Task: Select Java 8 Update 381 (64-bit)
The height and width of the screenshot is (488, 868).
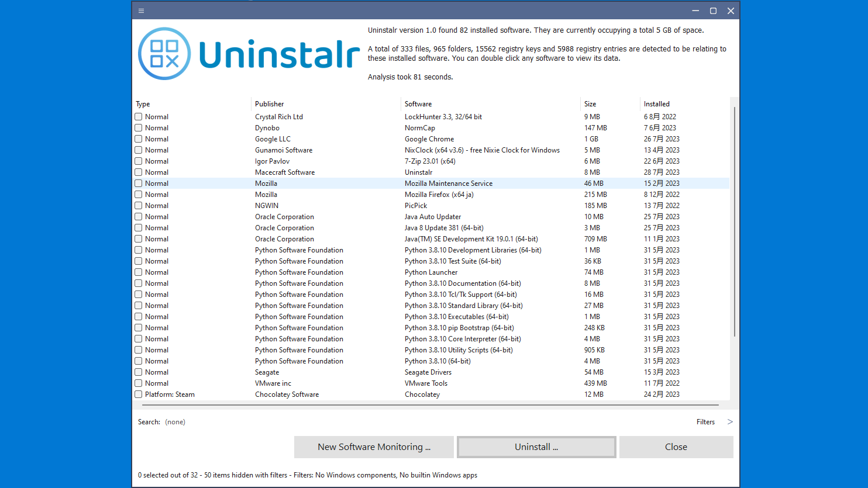Action: point(444,228)
